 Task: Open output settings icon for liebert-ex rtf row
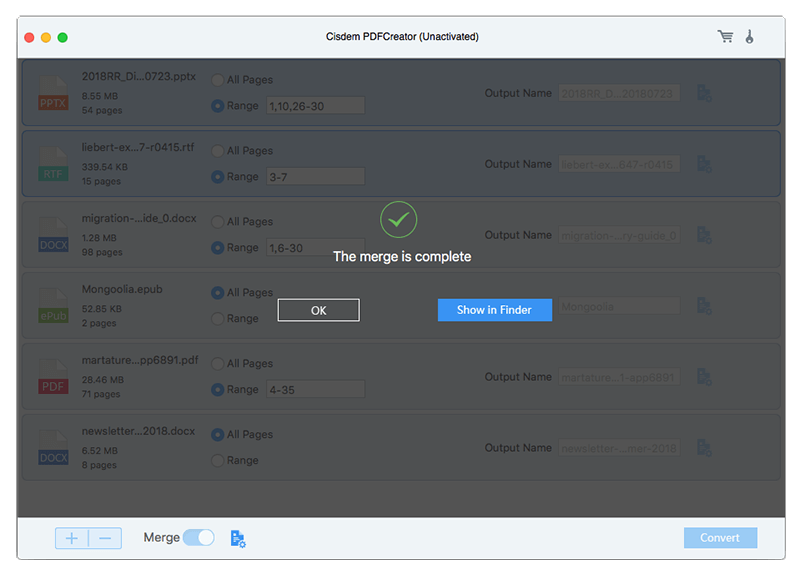click(x=704, y=164)
